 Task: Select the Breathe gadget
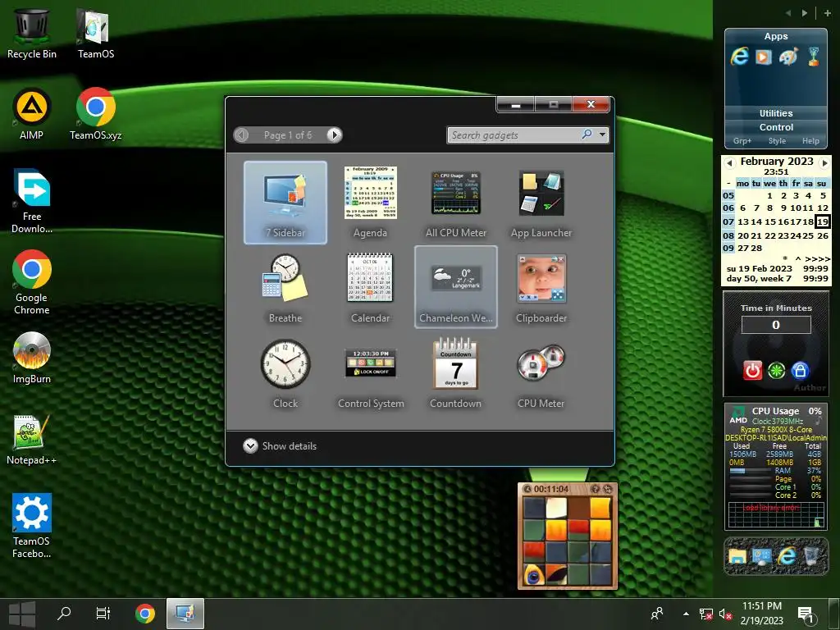tap(285, 288)
